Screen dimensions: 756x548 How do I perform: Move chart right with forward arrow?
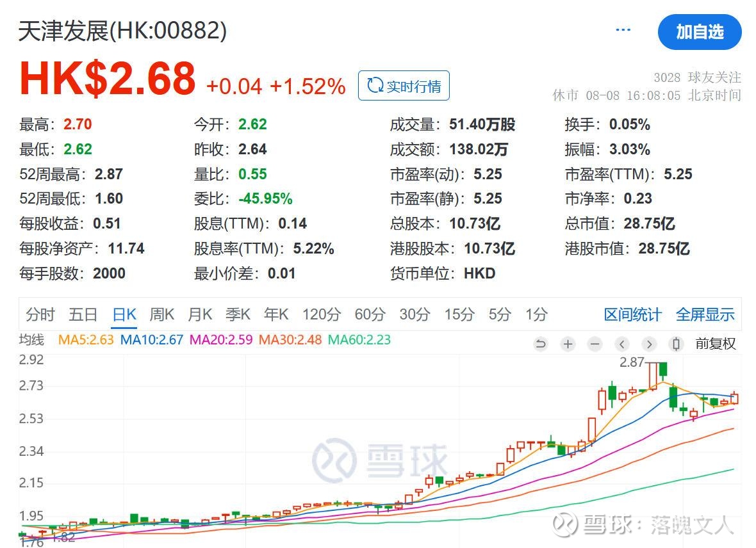[x=649, y=344]
